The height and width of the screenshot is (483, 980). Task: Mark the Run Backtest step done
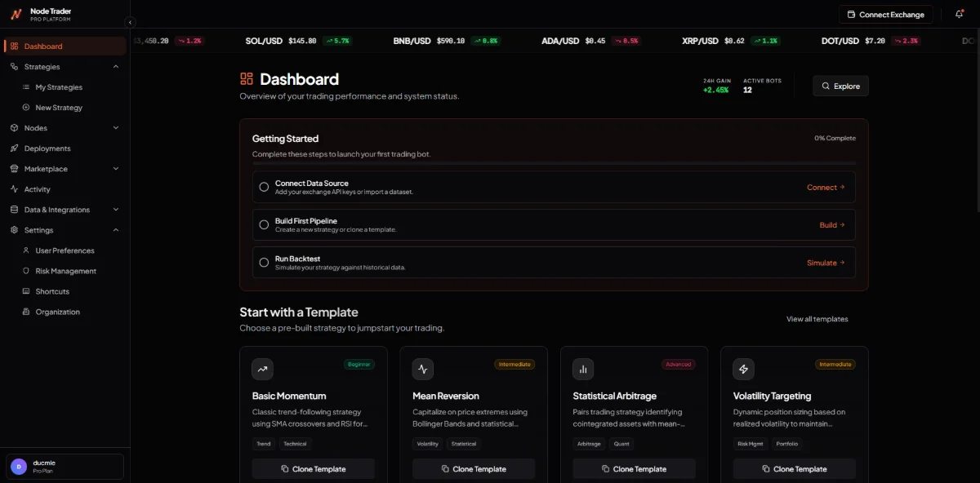point(264,262)
